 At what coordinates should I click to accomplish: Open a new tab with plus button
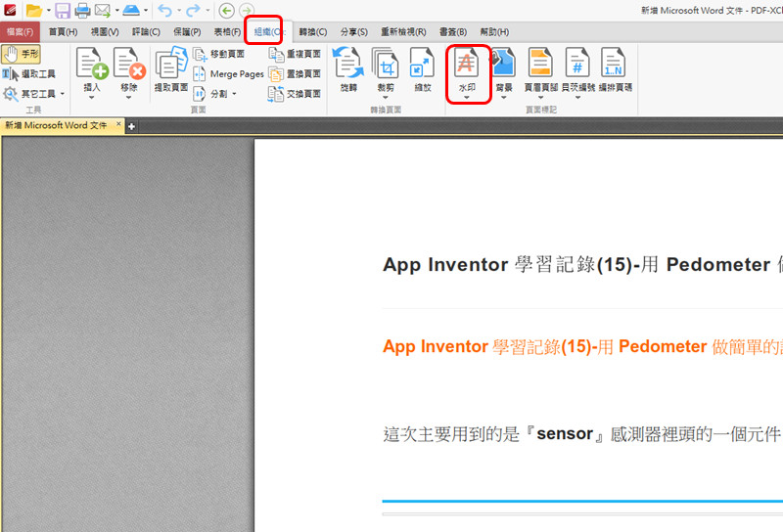(131, 127)
